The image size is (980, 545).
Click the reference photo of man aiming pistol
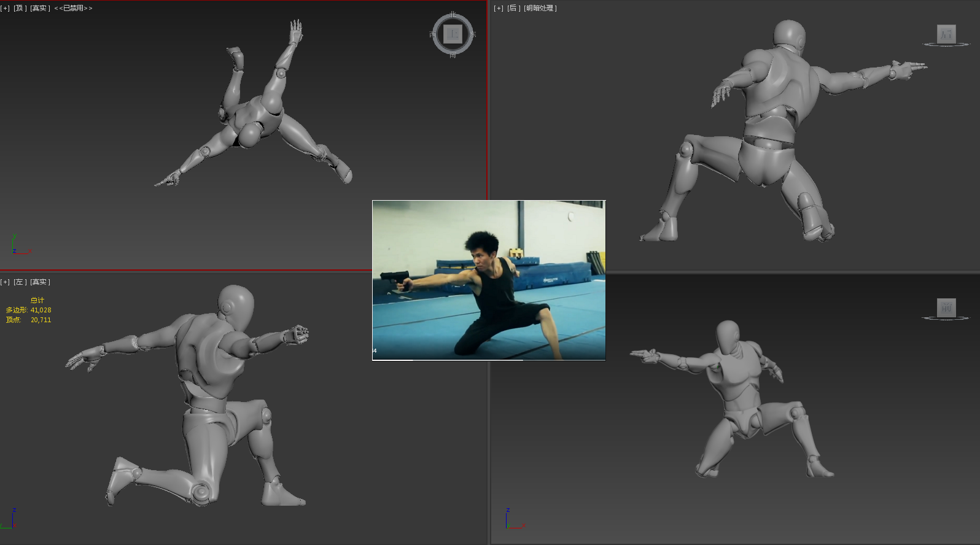489,280
